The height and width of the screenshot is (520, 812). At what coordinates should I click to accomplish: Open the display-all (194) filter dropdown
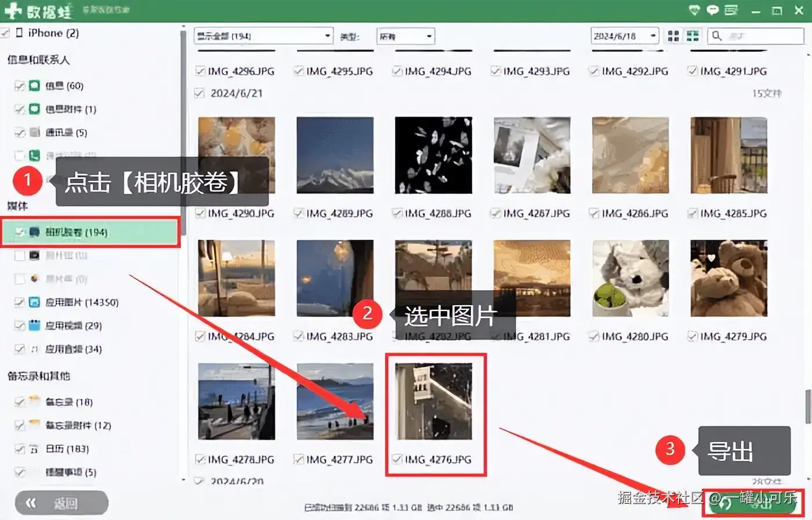click(x=263, y=36)
